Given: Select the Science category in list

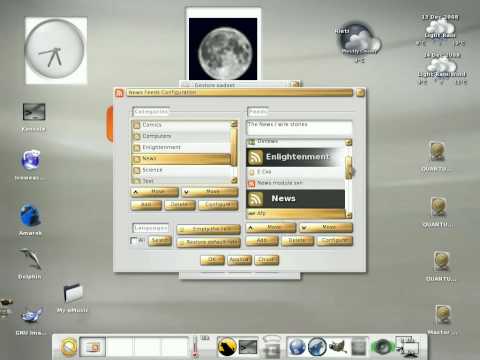Looking at the screenshot, I should 182,170.
